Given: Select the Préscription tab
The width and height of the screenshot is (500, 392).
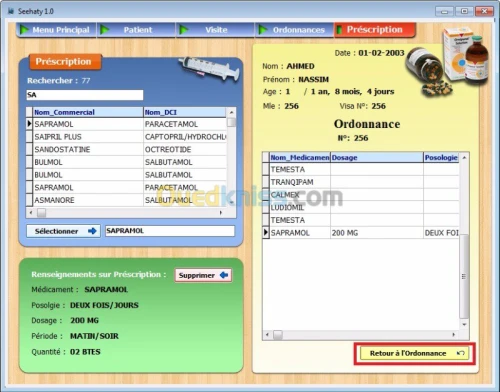Looking at the screenshot, I should (x=375, y=30).
